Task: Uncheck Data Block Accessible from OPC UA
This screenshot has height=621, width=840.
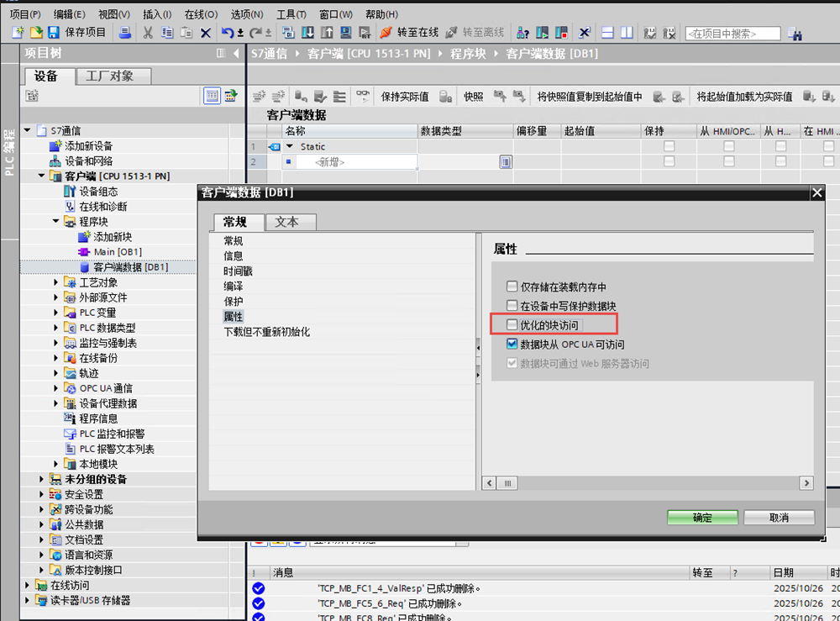Action: [512, 345]
